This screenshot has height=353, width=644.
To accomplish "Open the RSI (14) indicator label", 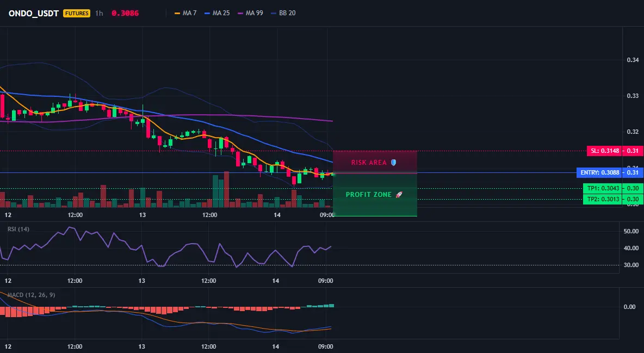I will click(18, 229).
